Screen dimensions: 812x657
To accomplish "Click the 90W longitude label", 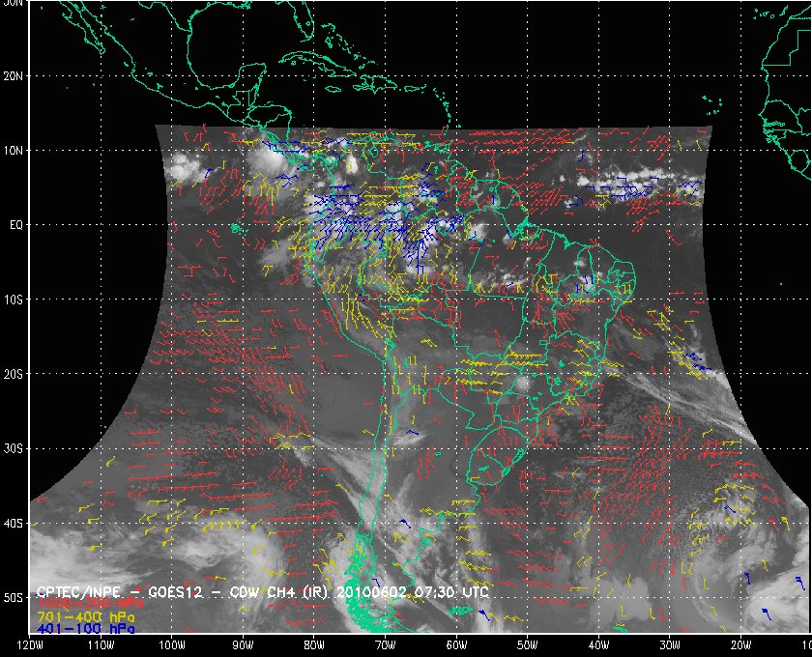I will click(x=243, y=645).
